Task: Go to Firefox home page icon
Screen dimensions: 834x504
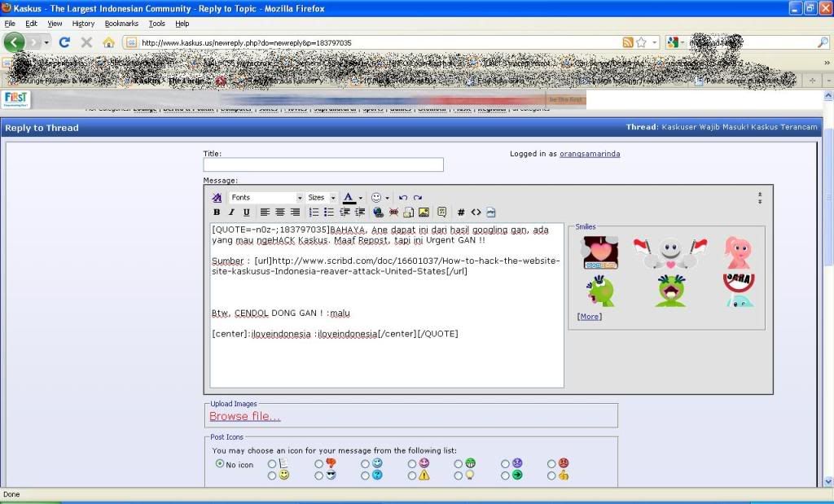Action: 108,42
